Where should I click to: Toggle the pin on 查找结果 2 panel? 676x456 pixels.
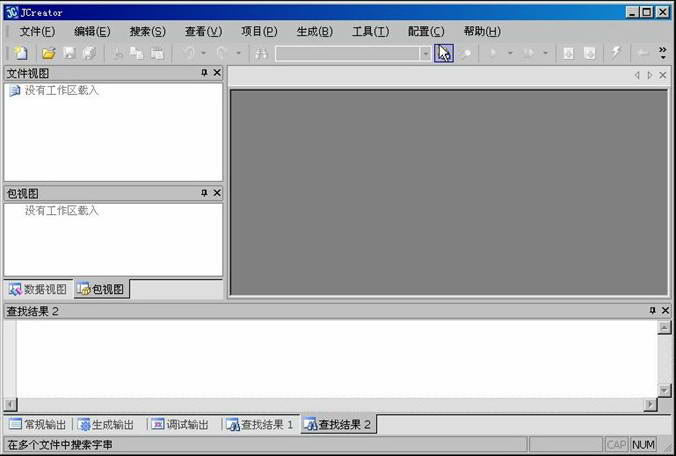tap(653, 310)
